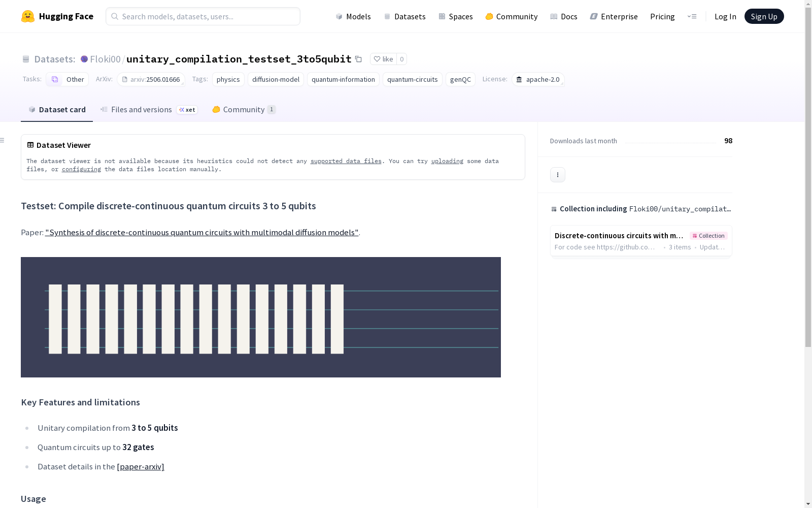Expand the more navigation menu icon
The width and height of the screenshot is (812, 508).
tap(692, 16)
